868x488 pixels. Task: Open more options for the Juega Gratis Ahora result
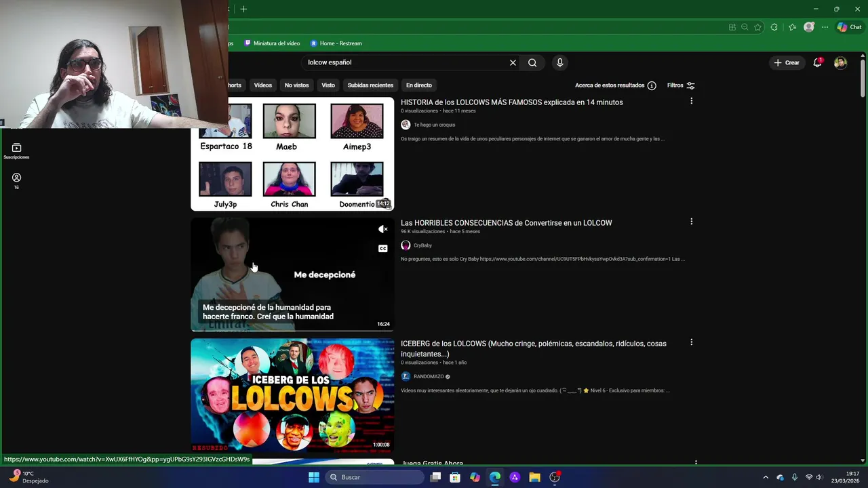696,463
